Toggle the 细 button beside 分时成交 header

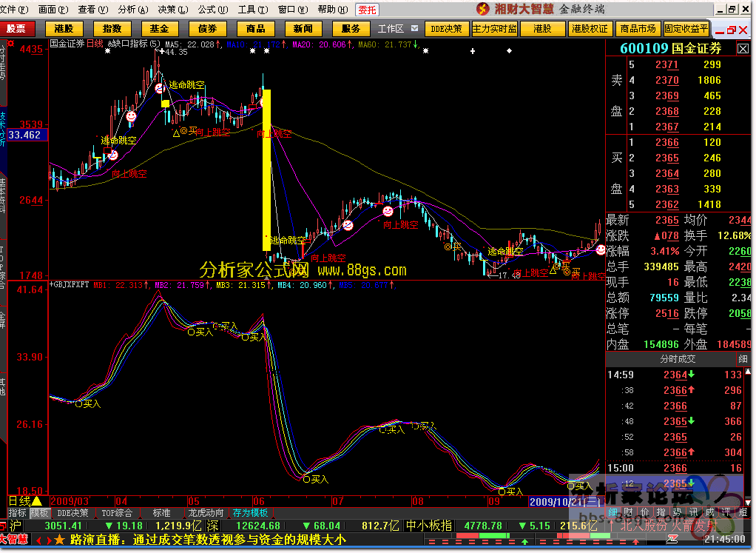pyautogui.click(x=743, y=359)
